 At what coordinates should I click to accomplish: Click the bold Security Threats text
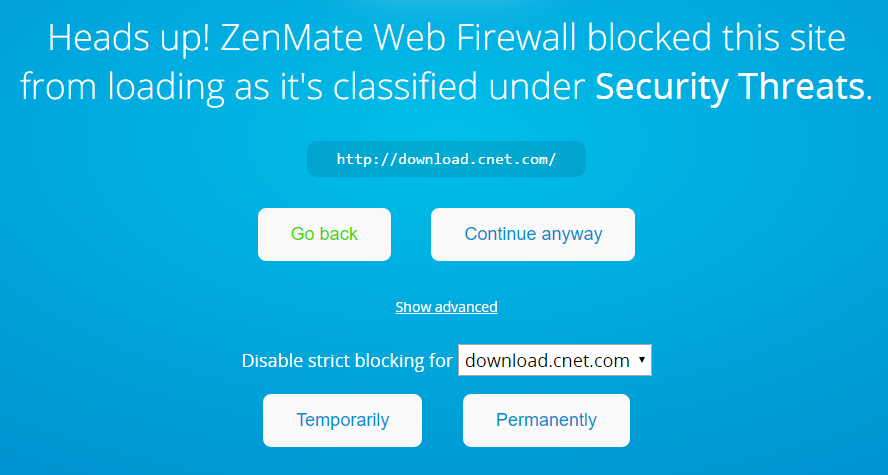pyautogui.click(x=730, y=88)
